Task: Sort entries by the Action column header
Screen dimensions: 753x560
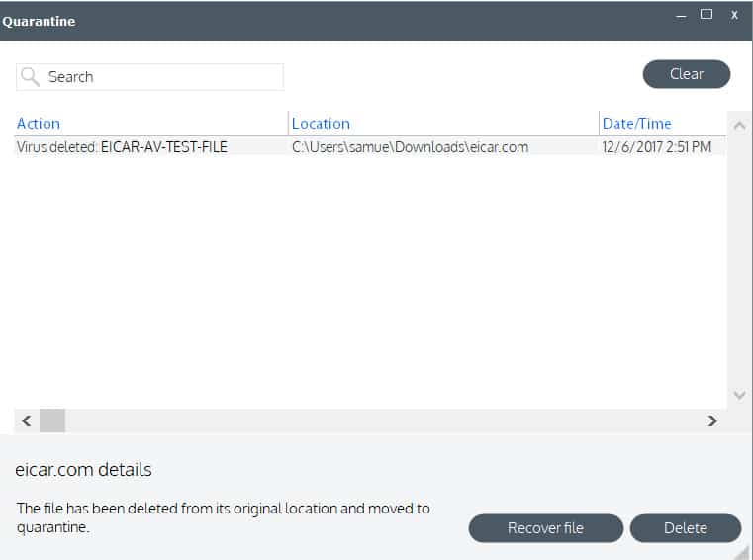Action: 39,124
